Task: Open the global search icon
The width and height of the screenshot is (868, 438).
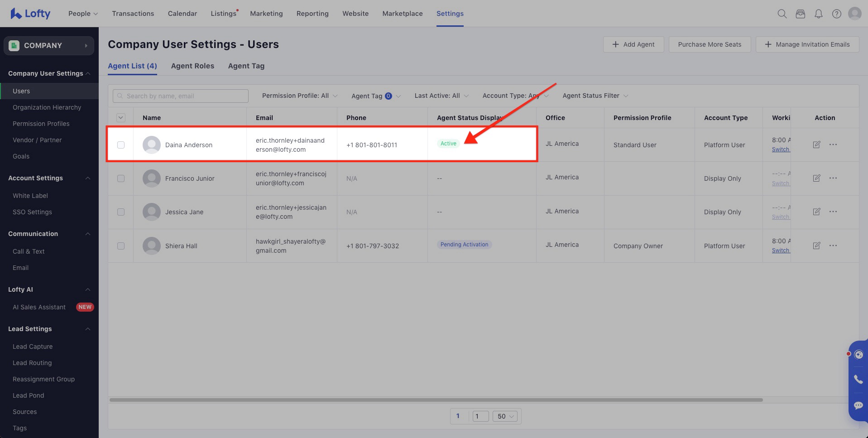Action: coord(782,14)
